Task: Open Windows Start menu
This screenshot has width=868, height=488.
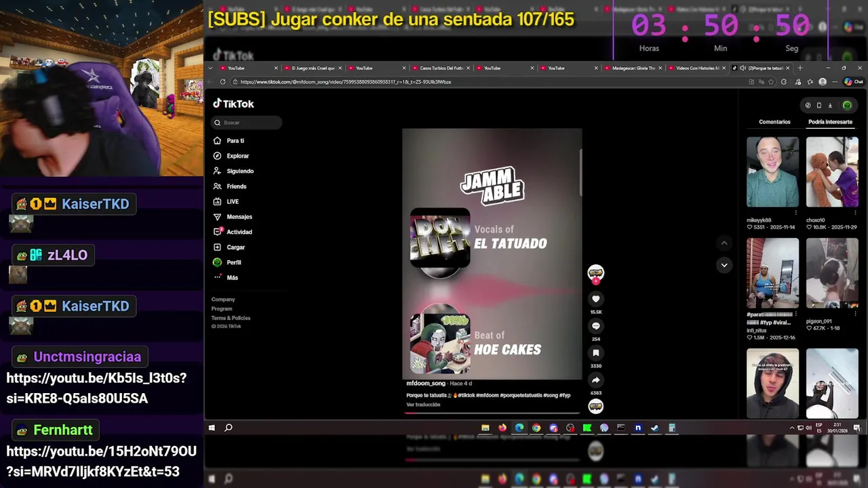Action: click(212, 428)
